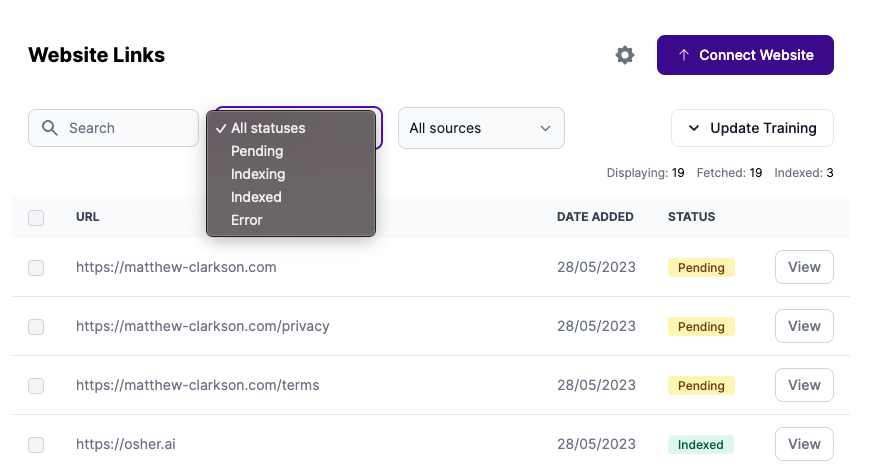Image resolution: width=870 pixels, height=473 pixels.
Task: Expand the Update Training dropdown
Action: pos(752,128)
